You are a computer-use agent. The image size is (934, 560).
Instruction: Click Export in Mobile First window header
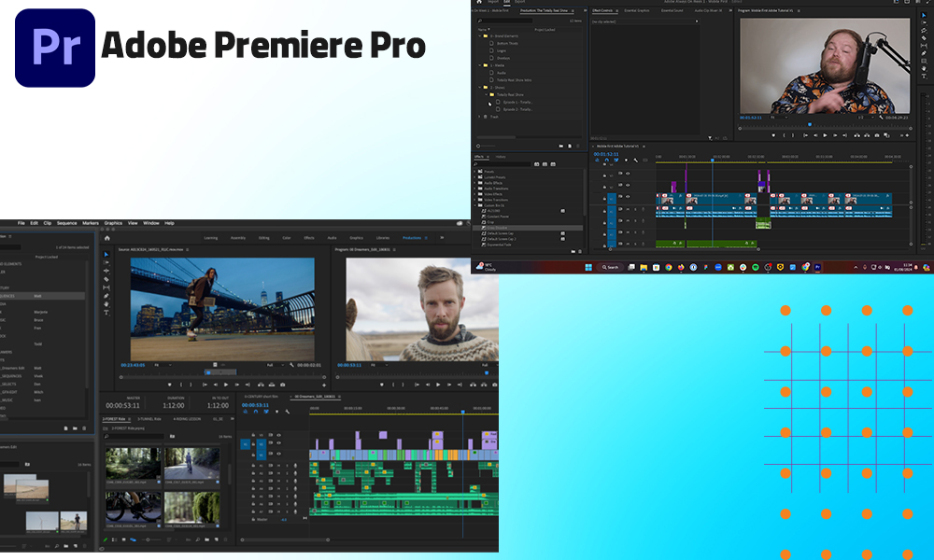[520, 2]
